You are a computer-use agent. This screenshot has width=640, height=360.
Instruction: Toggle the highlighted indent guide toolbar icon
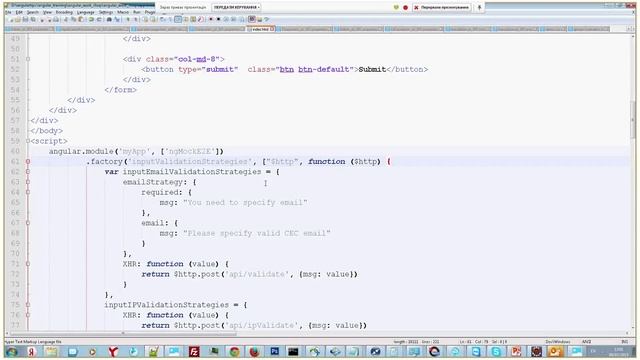[178, 19]
